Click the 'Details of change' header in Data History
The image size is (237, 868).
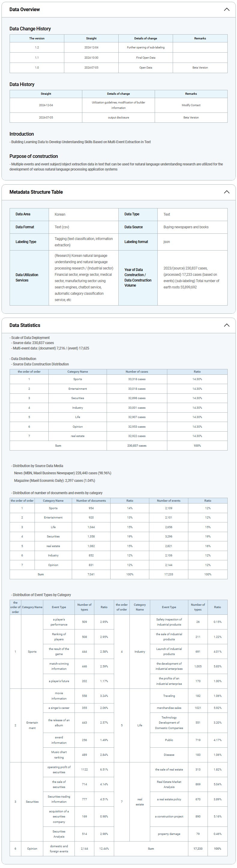(118, 94)
